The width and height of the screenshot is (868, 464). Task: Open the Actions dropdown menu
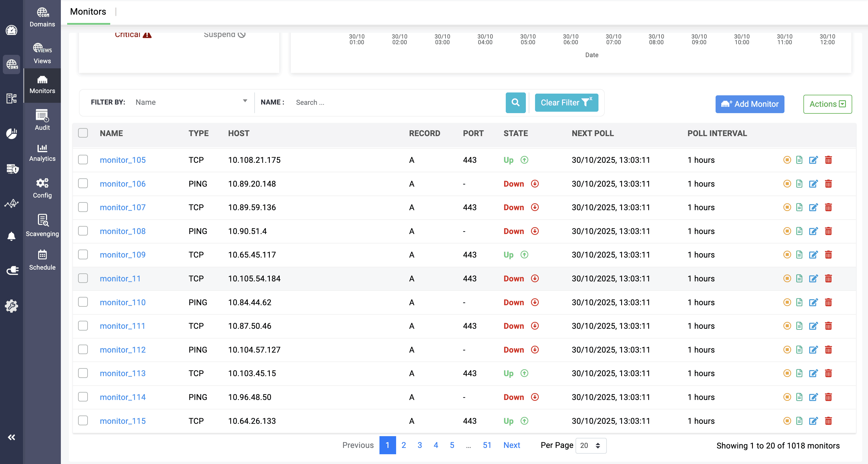click(x=827, y=104)
